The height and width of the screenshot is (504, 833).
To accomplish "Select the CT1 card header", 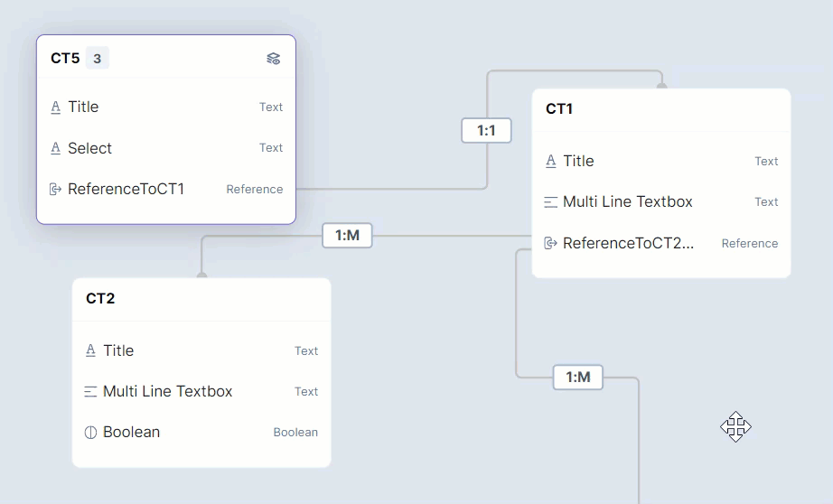I will (x=559, y=109).
